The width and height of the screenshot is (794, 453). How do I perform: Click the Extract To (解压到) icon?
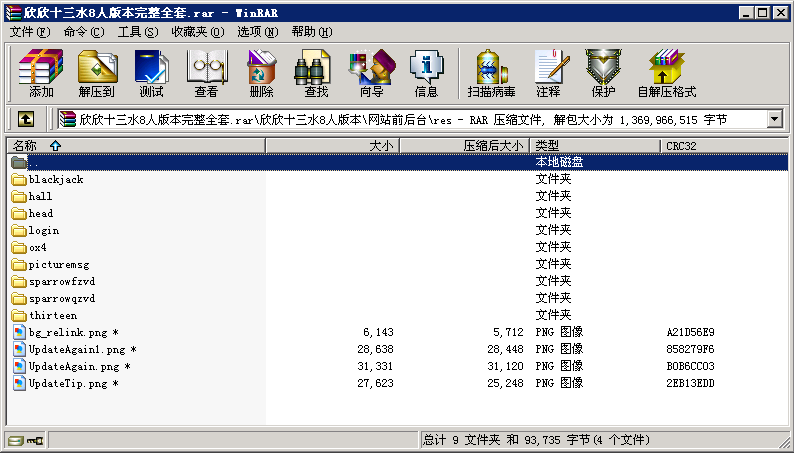(96, 73)
